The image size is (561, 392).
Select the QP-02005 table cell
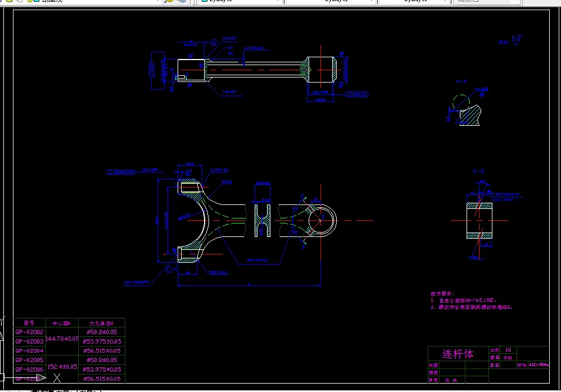pos(29,360)
